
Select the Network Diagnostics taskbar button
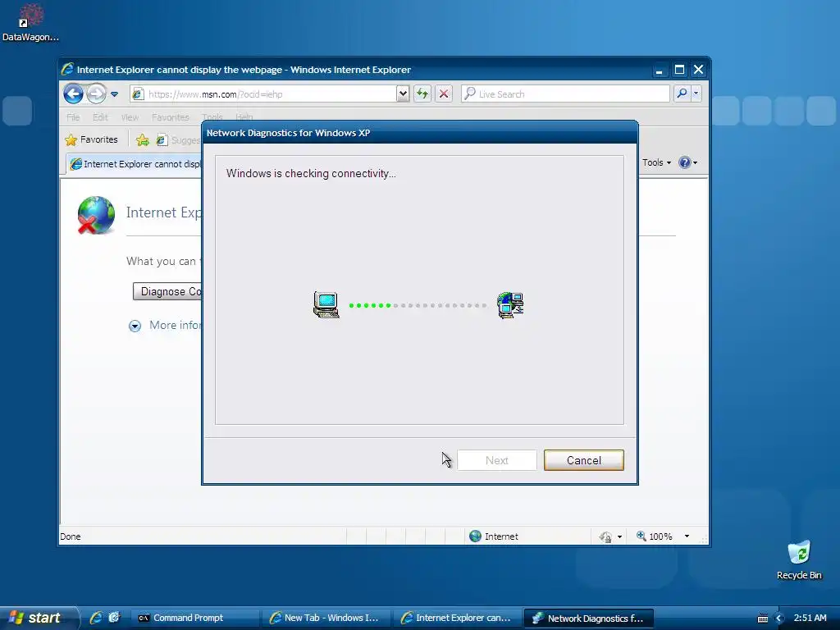tap(589, 618)
